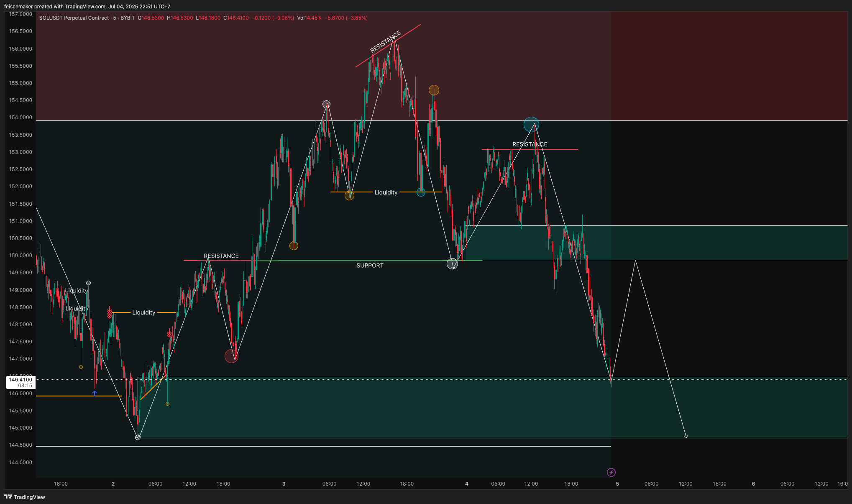
Task: Select red down arrows left of Liquidity label
Action: pyautogui.click(x=110, y=312)
